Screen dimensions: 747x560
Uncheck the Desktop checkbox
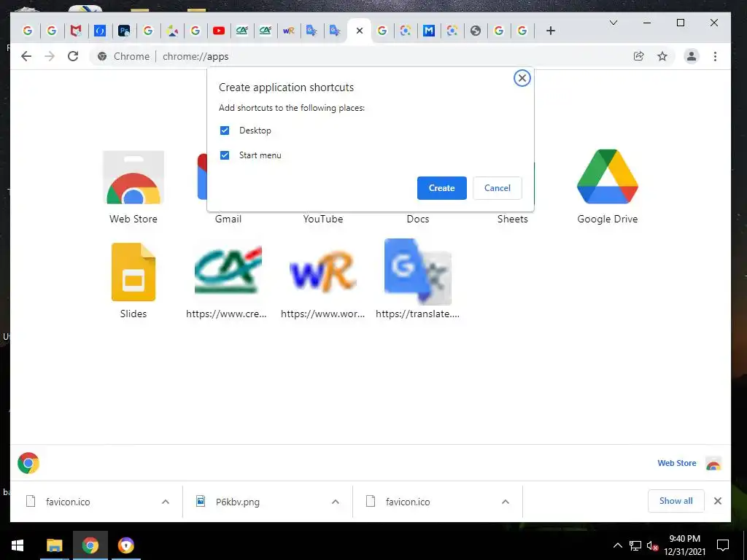point(225,131)
